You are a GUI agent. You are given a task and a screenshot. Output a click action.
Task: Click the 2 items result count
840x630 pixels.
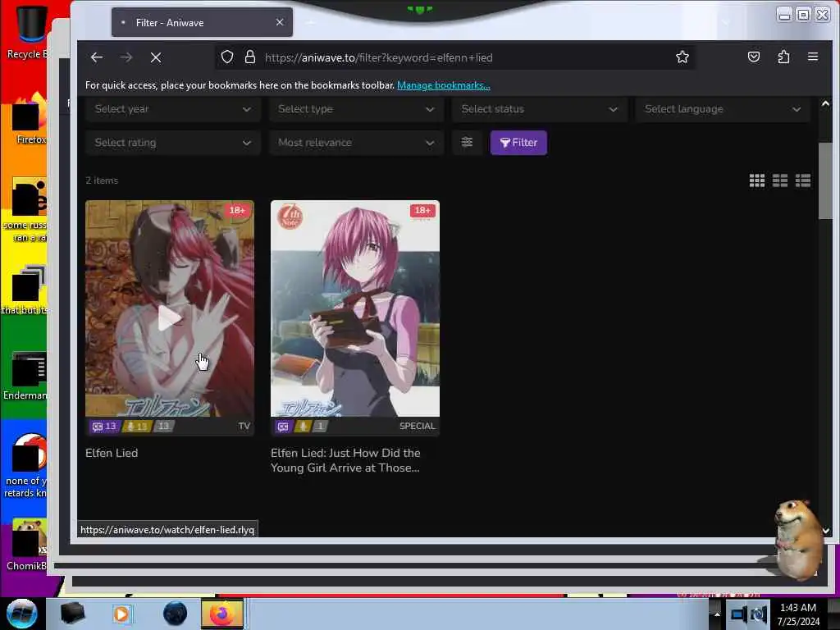[x=102, y=180]
